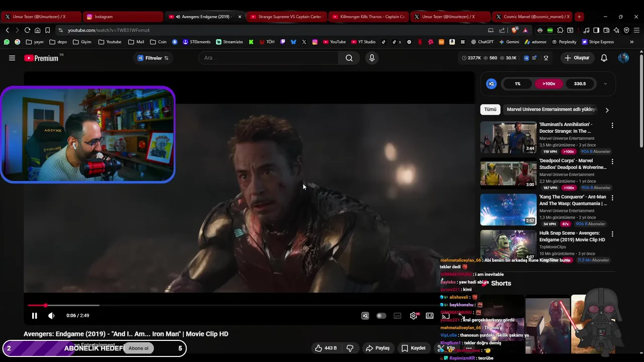Image resolution: width=644 pixels, height=362 pixels.
Task: Bookmark this page with bookmark icon
Action: click(47, 30)
